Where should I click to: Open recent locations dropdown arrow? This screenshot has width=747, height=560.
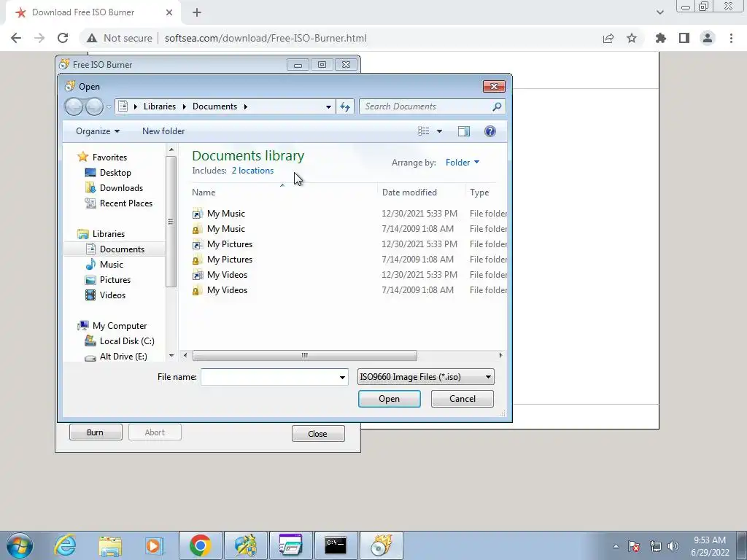(109, 107)
